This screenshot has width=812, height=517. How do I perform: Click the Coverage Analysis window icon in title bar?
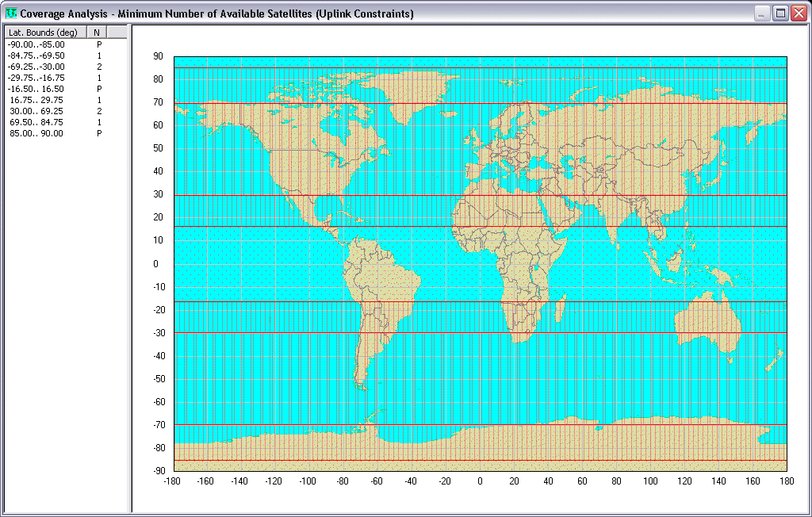pyautogui.click(x=10, y=13)
